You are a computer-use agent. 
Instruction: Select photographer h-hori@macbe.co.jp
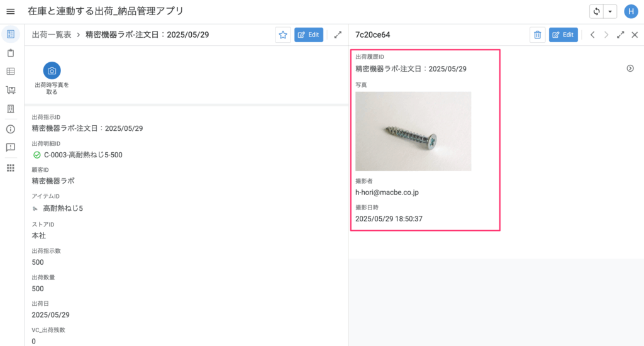pyautogui.click(x=387, y=193)
